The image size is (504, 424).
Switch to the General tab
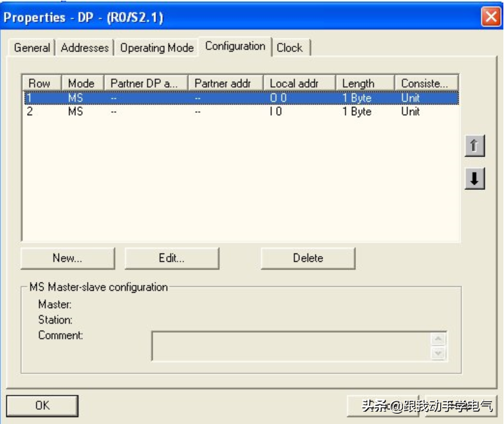32,48
